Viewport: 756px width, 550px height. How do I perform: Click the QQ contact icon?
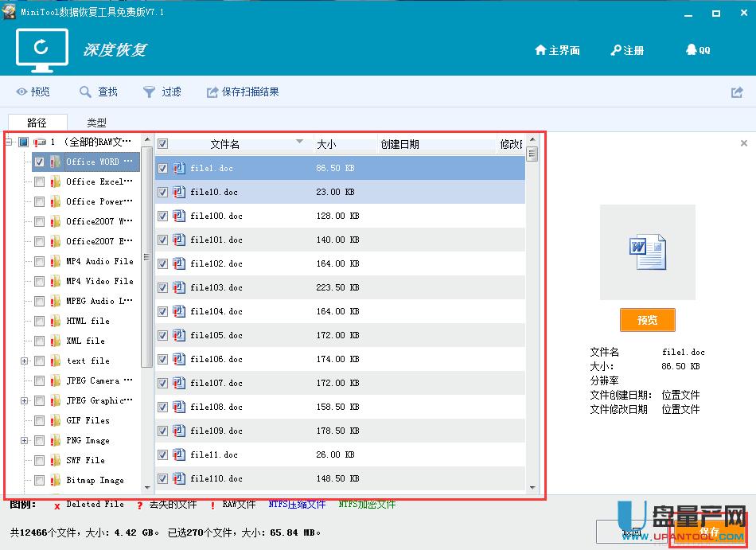tap(691, 50)
